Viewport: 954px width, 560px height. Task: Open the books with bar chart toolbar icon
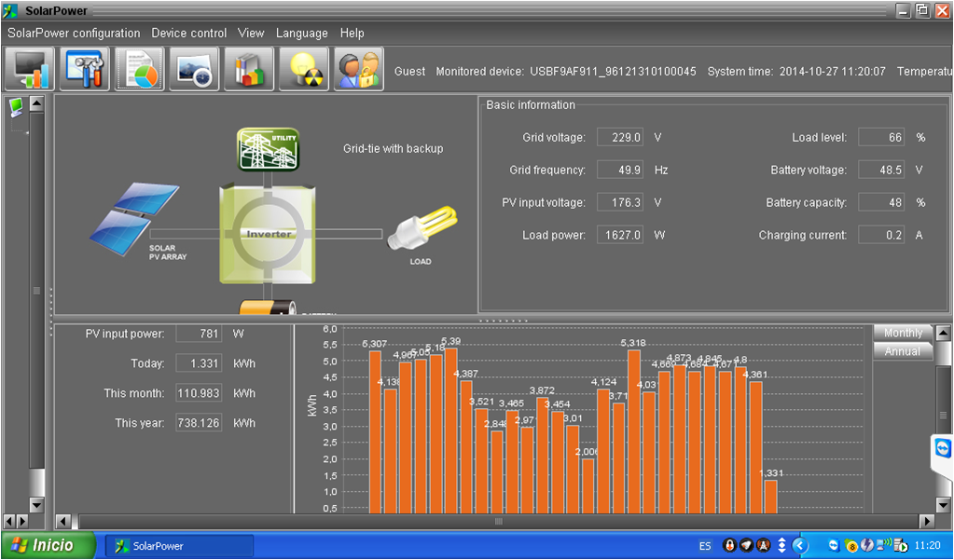pos(249,69)
